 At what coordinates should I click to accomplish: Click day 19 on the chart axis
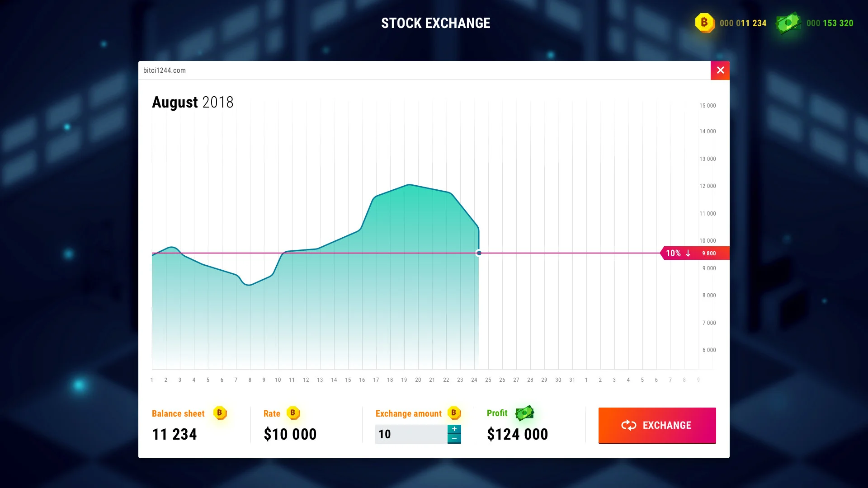pyautogui.click(x=404, y=380)
